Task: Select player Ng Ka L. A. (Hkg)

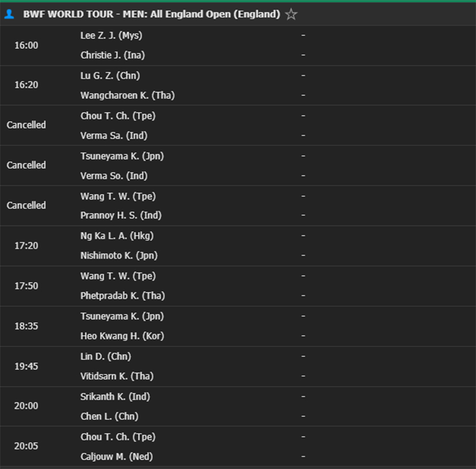Action: (x=117, y=236)
